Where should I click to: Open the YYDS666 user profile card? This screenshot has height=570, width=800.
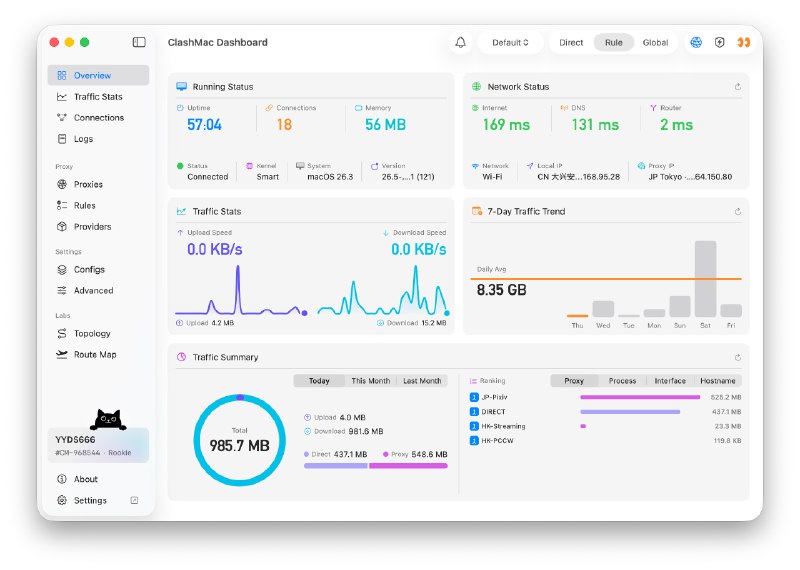[98, 445]
